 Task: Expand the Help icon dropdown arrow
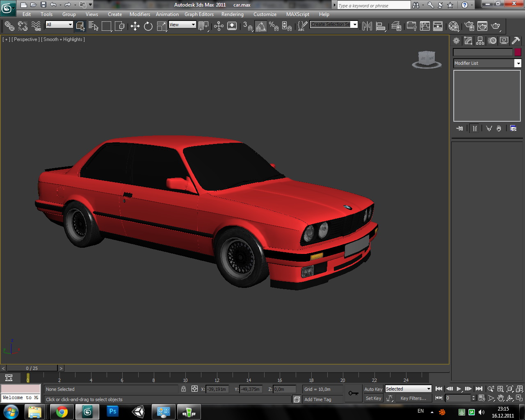[x=472, y=5]
